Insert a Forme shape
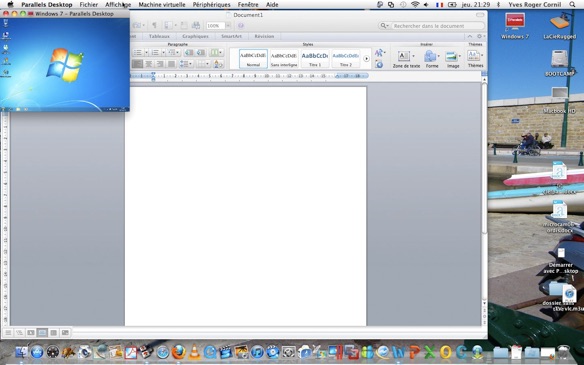This screenshot has width=584, height=365. 432,59
